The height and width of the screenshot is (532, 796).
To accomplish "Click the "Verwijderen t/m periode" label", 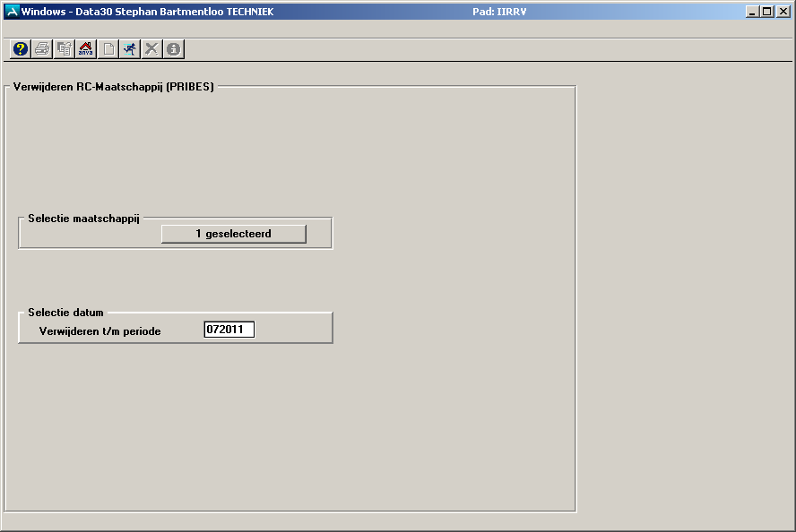I will (x=100, y=331).
